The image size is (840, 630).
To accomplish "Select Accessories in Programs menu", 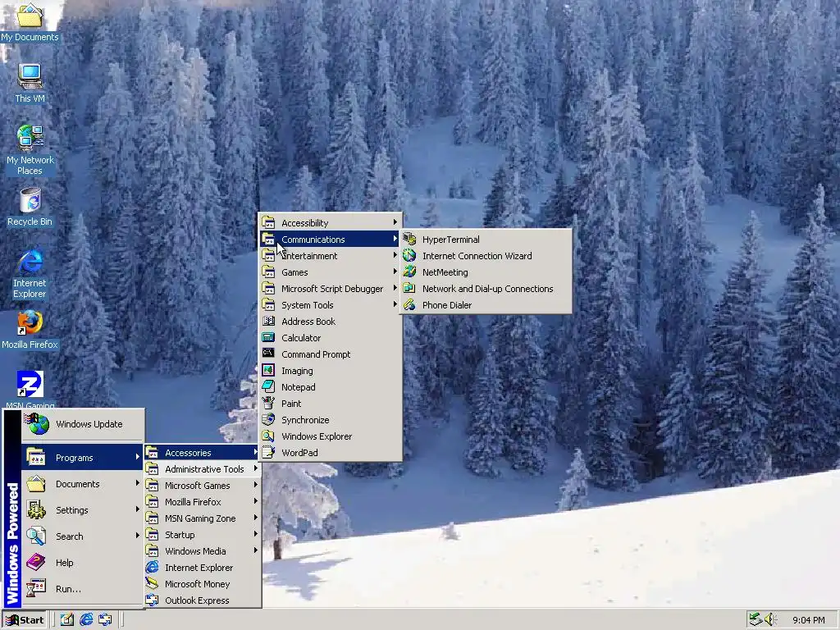I will (x=203, y=453).
